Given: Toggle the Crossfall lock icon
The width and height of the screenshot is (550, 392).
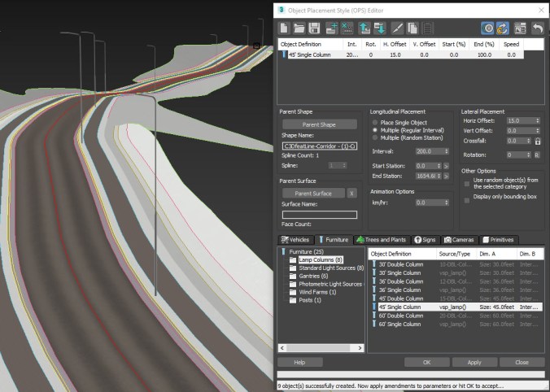Looking at the screenshot, I should (538, 141).
